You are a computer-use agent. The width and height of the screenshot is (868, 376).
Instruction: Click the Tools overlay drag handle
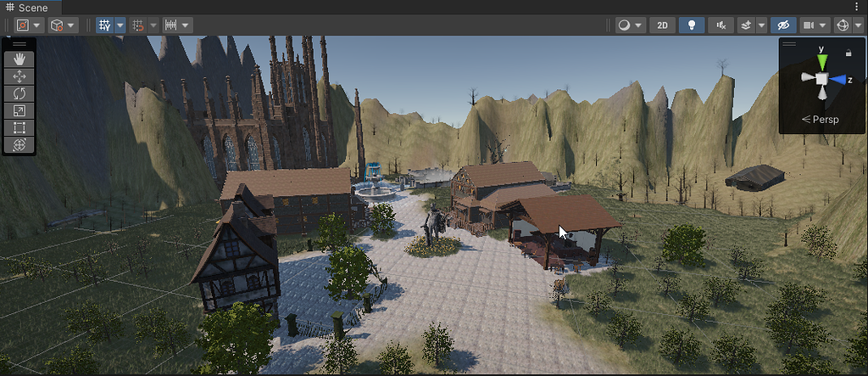click(x=19, y=44)
